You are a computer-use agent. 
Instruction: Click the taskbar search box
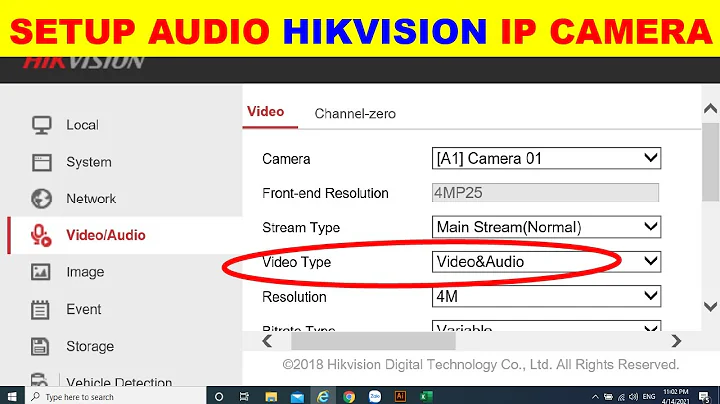(x=115, y=397)
